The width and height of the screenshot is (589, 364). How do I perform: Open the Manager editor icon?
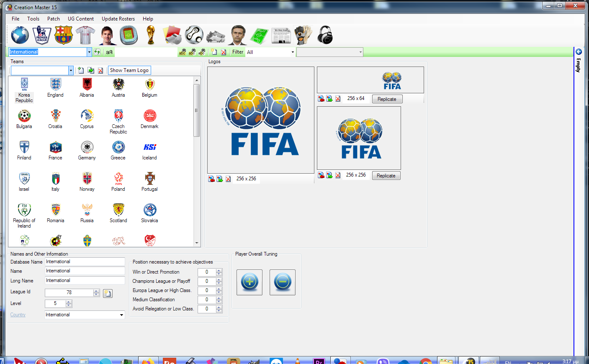point(238,35)
